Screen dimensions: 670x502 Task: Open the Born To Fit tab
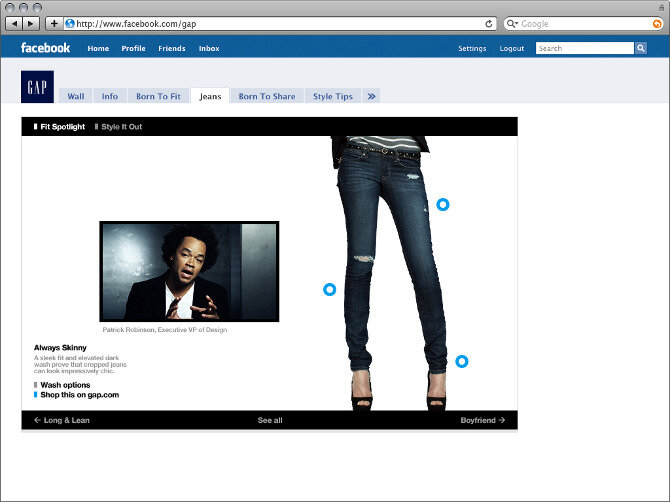click(x=158, y=96)
